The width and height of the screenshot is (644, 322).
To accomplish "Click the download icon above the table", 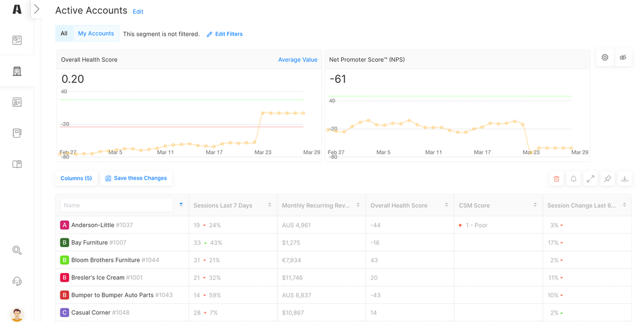I will [x=625, y=179].
